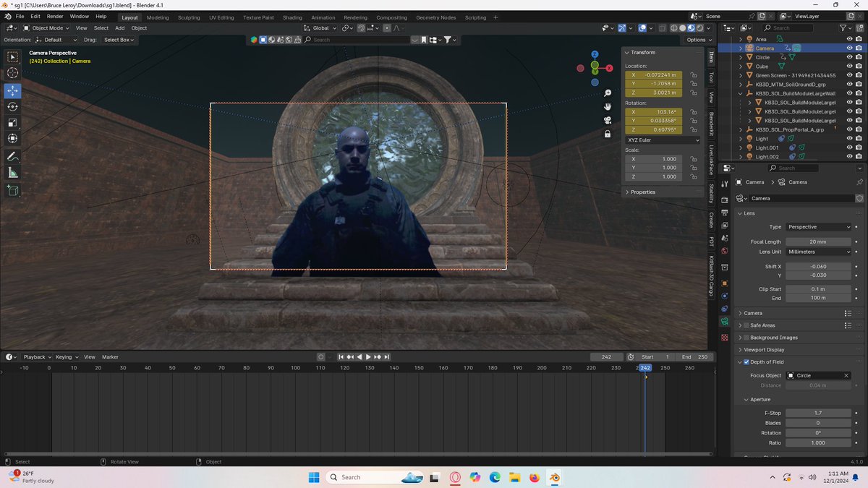This screenshot has height=488, width=868.
Task: Toggle X-ray viewport mode
Action: (662, 28)
